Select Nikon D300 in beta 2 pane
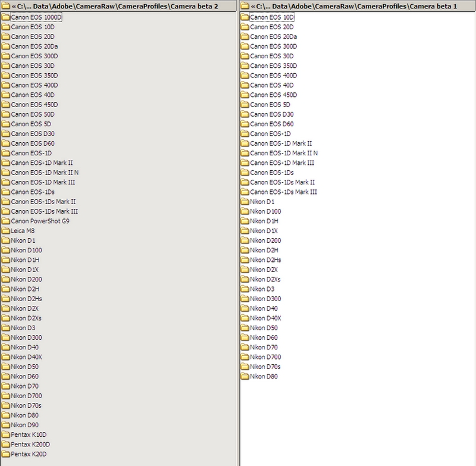Image resolution: width=476 pixels, height=466 pixels. pos(26,337)
